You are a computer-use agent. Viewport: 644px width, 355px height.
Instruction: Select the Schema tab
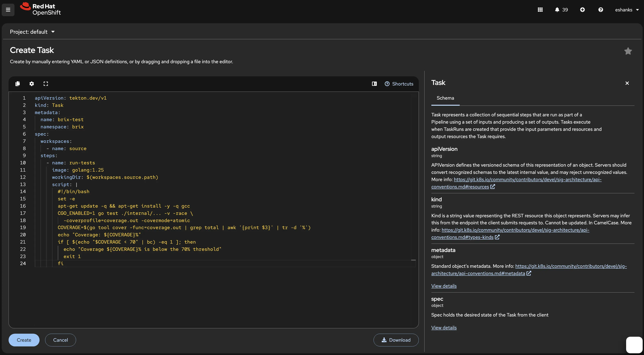tap(445, 98)
